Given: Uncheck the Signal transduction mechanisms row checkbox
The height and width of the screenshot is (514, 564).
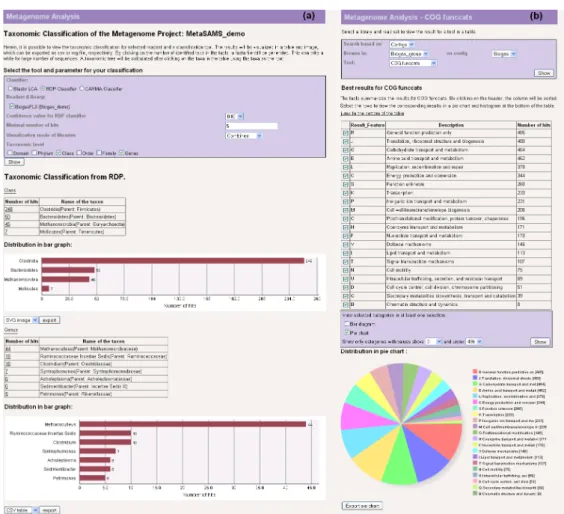Looking at the screenshot, I should [346, 262].
